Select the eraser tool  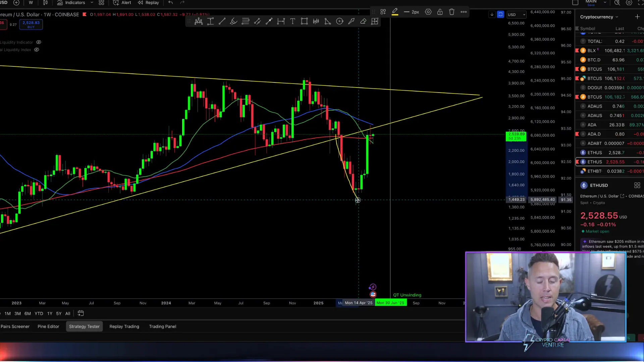point(363,21)
